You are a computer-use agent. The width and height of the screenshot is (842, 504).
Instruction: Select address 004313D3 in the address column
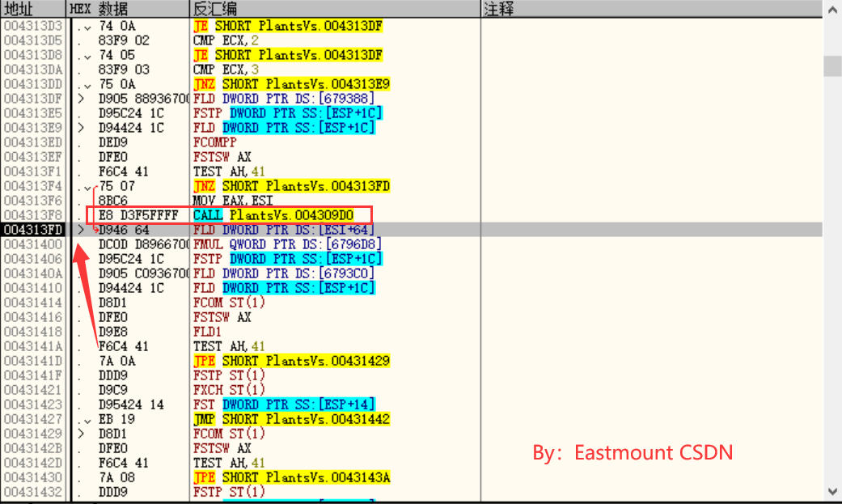[x=32, y=26]
